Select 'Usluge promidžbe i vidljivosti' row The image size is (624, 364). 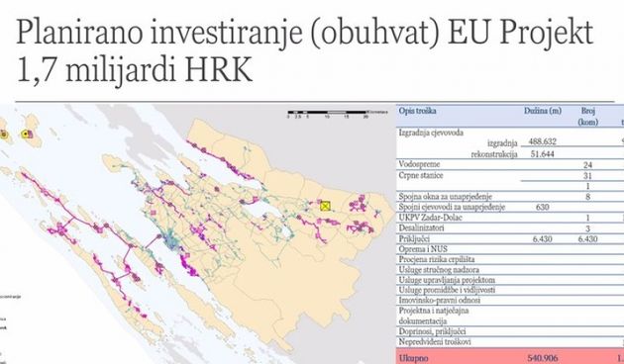[x=447, y=290]
